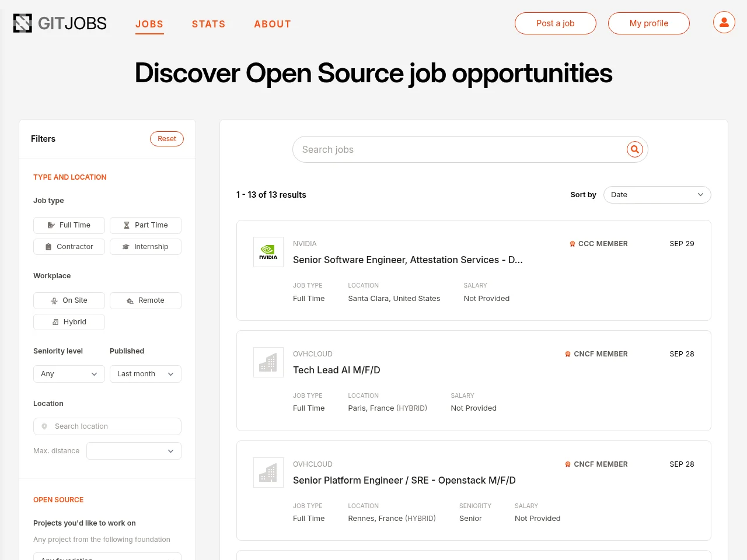
Task: Open the Published Last month dropdown
Action: tap(145, 374)
